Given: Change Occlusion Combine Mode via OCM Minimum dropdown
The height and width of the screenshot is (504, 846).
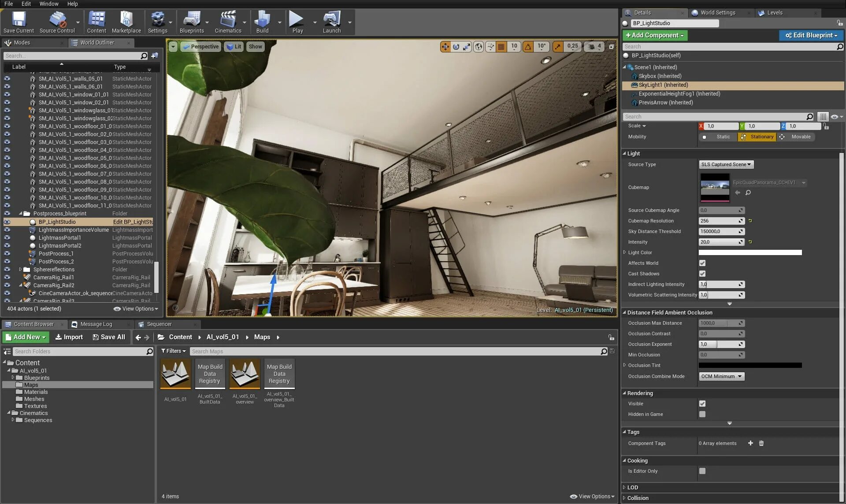Looking at the screenshot, I should 721,376.
